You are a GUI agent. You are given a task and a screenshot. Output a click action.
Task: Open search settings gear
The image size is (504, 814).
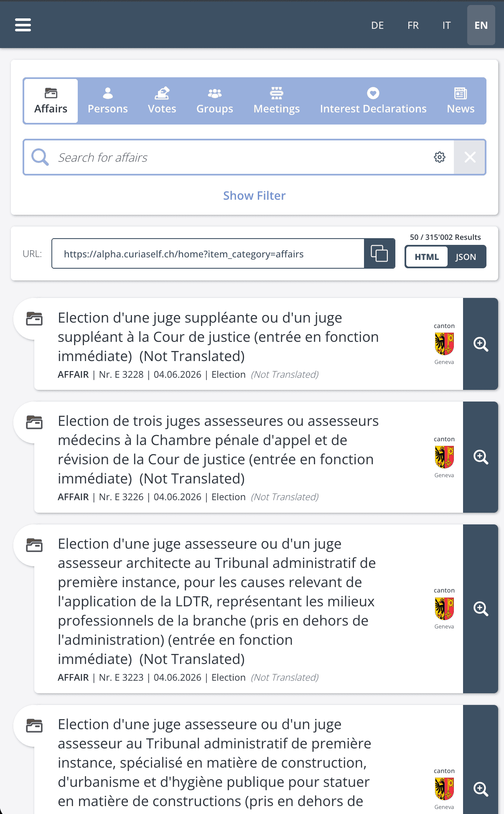[440, 158]
